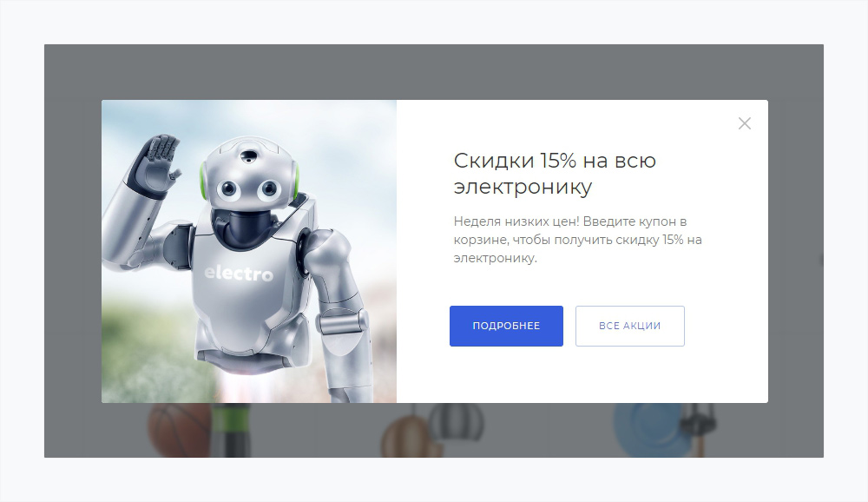The image size is (868, 502).
Task: Click dark overlay left of the robot image
Action: click(73, 251)
